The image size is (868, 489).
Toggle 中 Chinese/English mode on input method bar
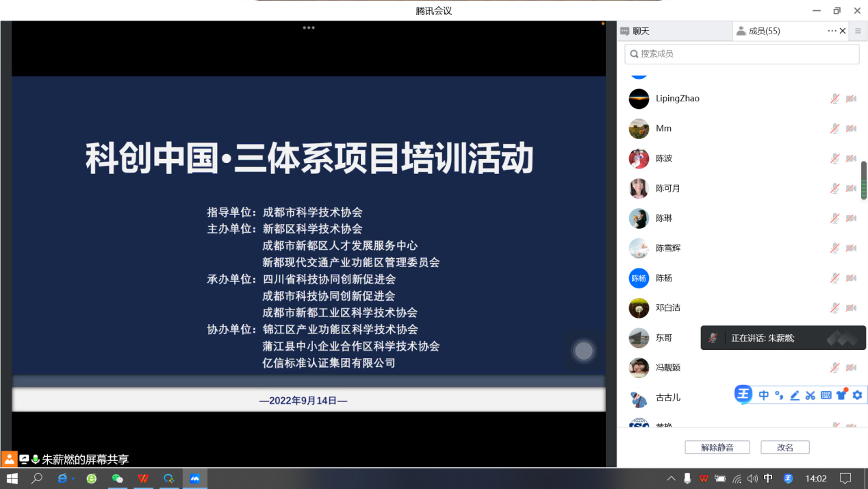coord(765,395)
